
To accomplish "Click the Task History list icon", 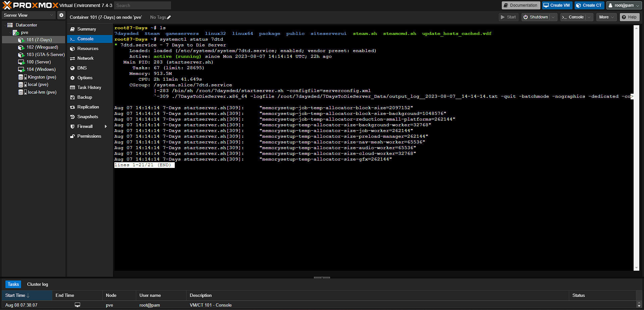I will (x=72, y=88).
